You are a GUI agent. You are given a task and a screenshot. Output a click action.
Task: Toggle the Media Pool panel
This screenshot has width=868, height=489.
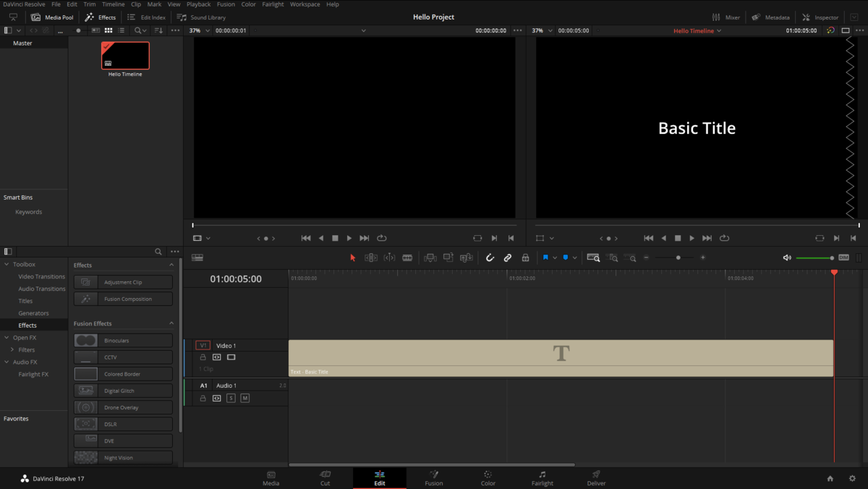click(53, 17)
